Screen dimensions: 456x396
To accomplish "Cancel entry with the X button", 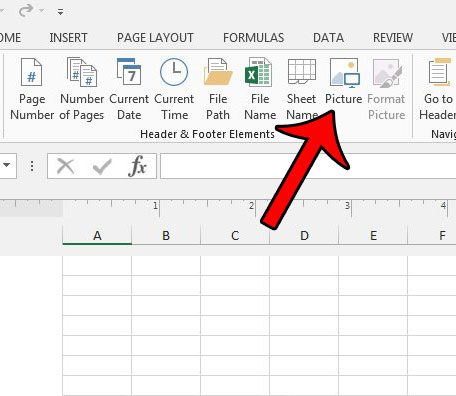I will [66, 166].
